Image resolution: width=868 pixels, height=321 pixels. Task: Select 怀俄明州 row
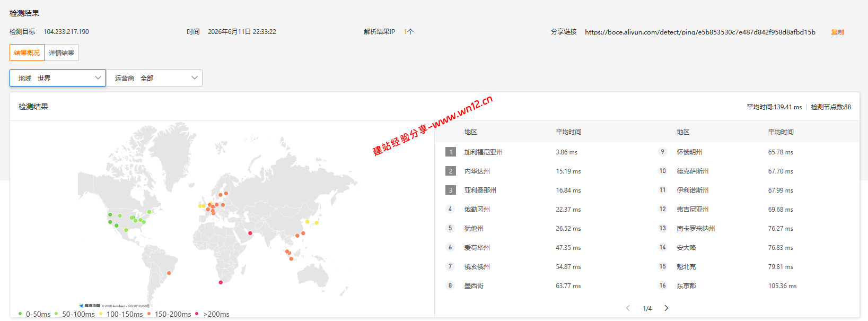tap(753, 152)
